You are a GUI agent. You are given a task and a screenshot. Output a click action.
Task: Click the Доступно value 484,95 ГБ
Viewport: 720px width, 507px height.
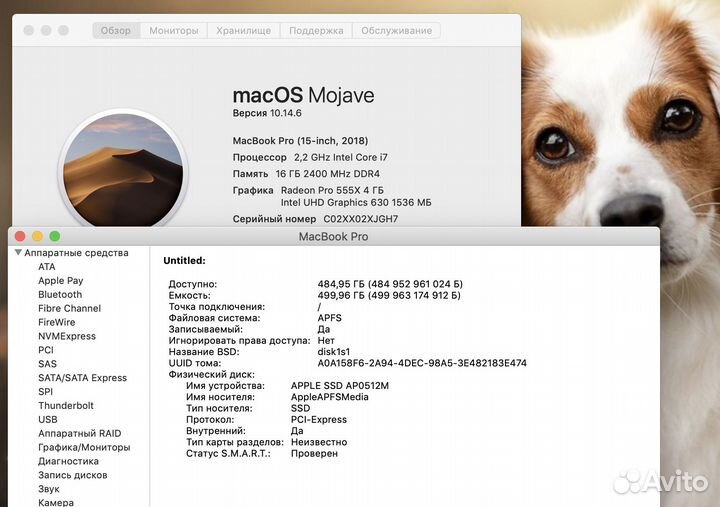click(390, 284)
